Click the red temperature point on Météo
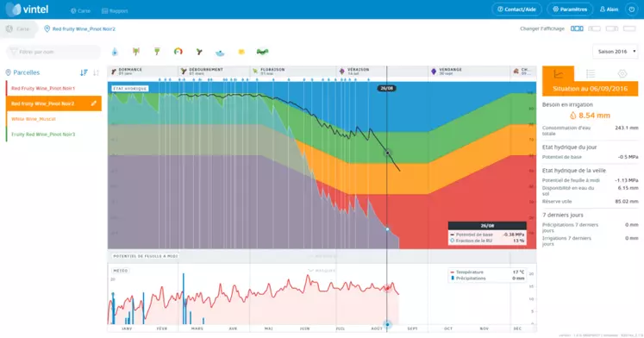 pos(387,288)
